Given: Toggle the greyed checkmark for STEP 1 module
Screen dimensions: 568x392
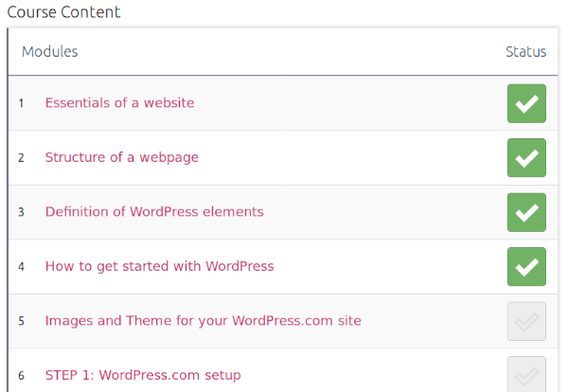Looking at the screenshot, I should pos(526,375).
